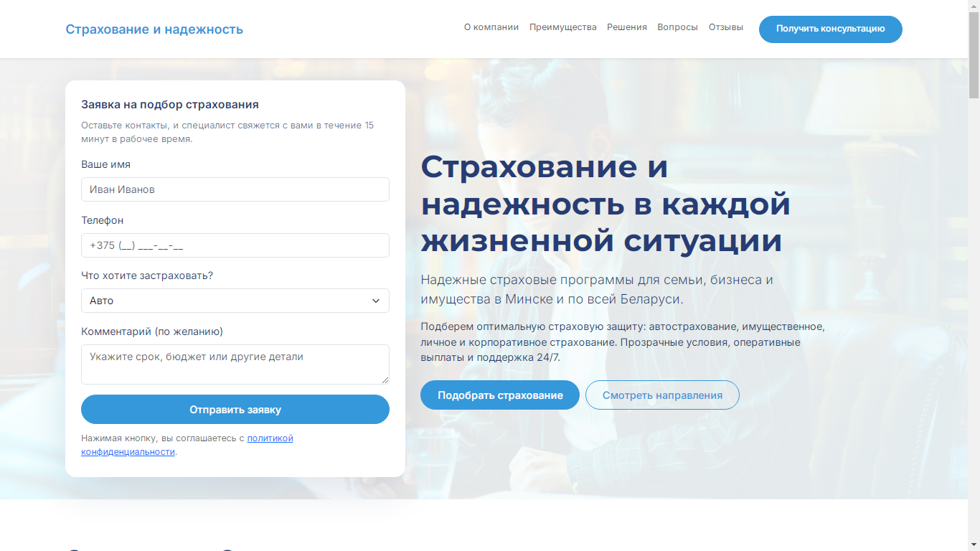Open the "Вопросы" navigation link

[677, 27]
